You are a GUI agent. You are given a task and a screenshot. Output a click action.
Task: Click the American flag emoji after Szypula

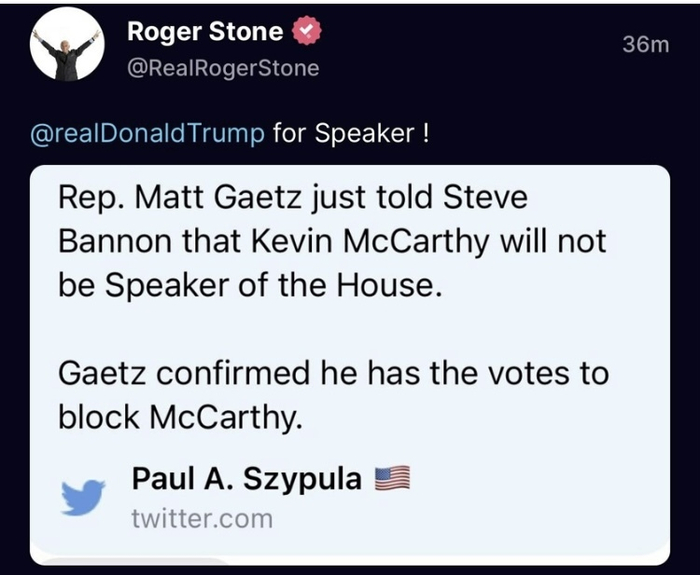pyautogui.click(x=392, y=479)
